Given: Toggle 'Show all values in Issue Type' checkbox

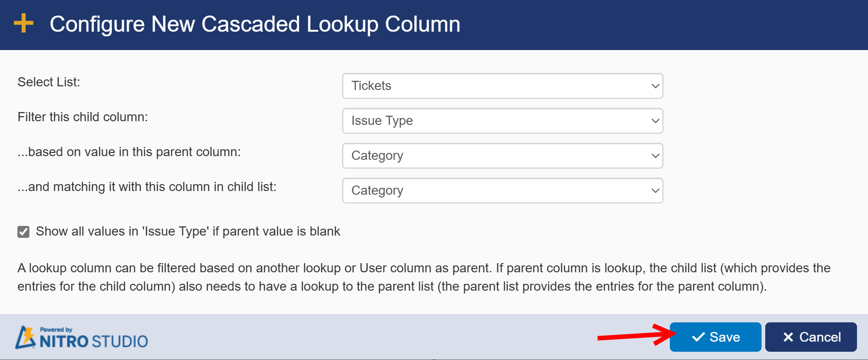Looking at the screenshot, I should tap(23, 231).
